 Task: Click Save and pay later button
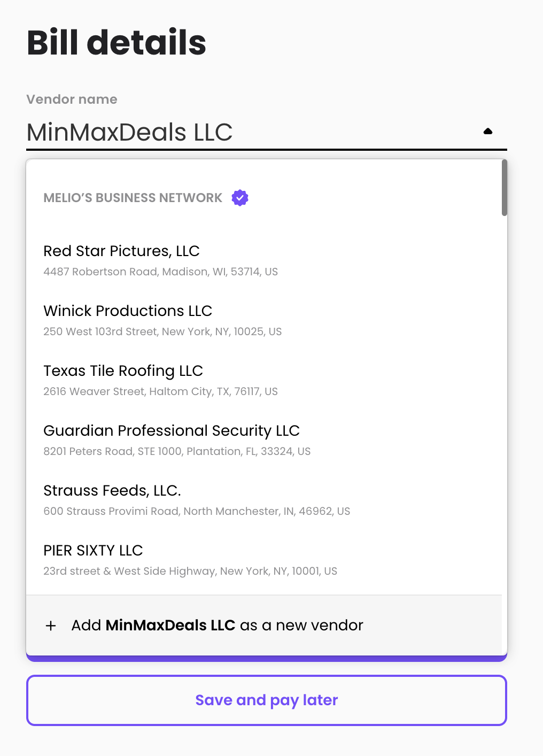pos(267,700)
